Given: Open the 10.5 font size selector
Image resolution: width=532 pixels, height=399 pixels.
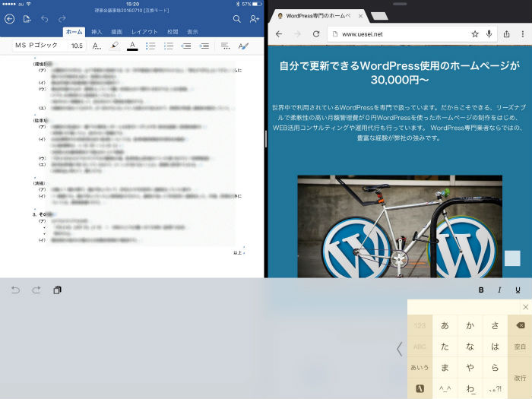Looking at the screenshot, I should click(77, 46).
